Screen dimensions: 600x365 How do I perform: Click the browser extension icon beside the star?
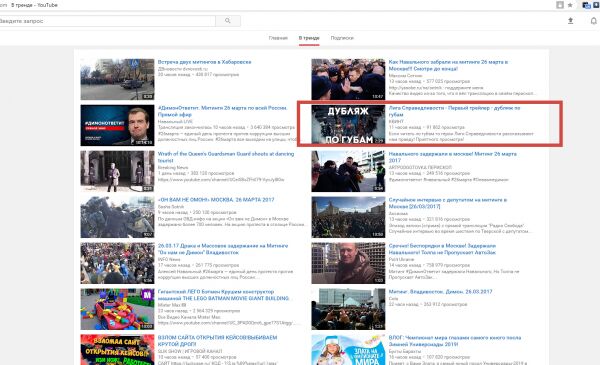pyautogui.click(x=560, y=5)
